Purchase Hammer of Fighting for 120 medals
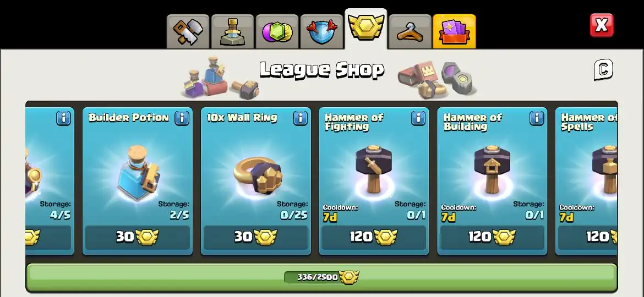 374,237
